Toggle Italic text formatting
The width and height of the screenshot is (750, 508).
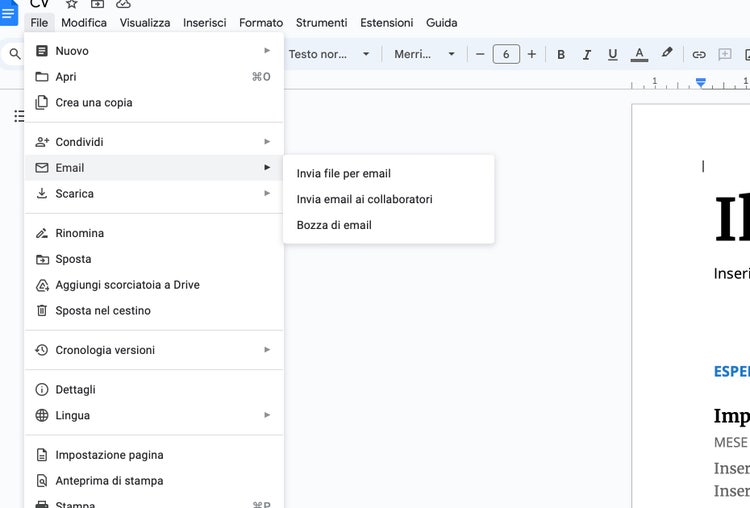pyautogui.click(x=587, y=54)
